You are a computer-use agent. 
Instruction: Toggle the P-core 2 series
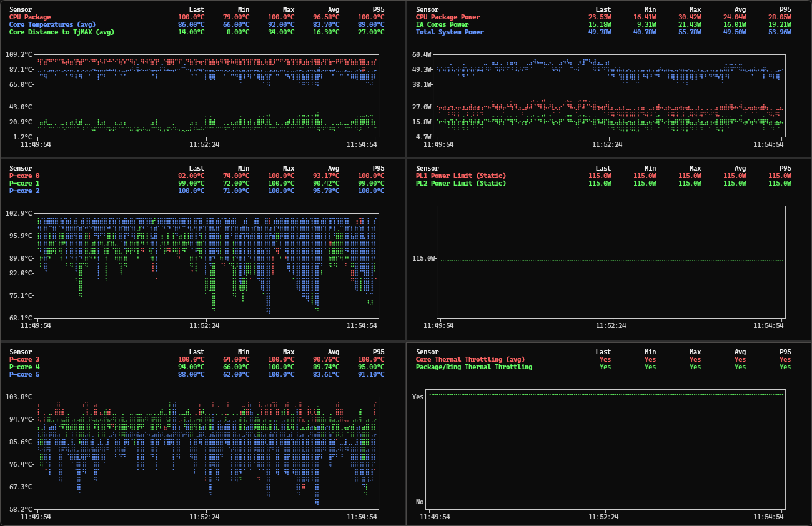tap(24, 191)
